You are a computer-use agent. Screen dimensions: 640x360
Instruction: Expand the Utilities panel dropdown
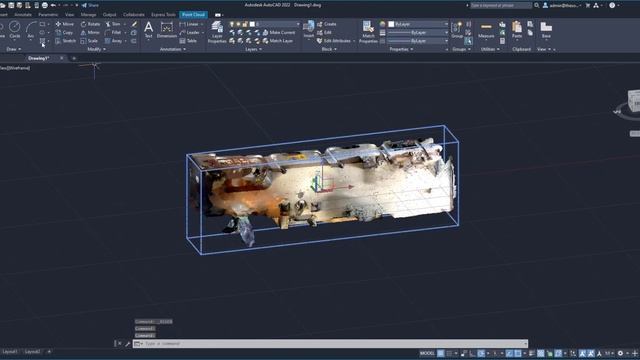coord(490,49)
